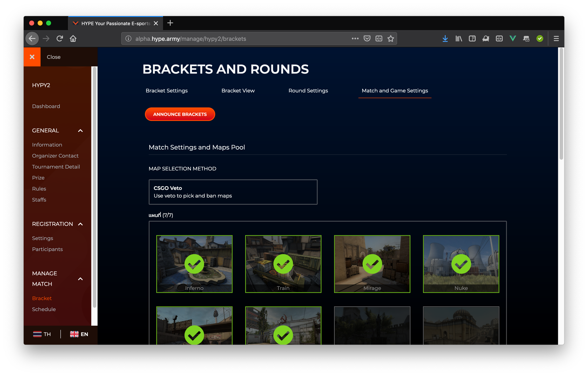Click the main page vertical scrollbar
This screenshot has width=588, height=376.
tap(561, 104)
